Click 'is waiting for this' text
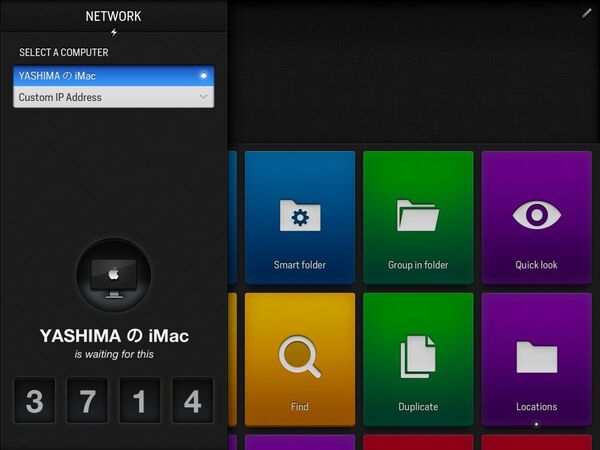Screen dimensions: 600x450 click(x=114, y=354)
